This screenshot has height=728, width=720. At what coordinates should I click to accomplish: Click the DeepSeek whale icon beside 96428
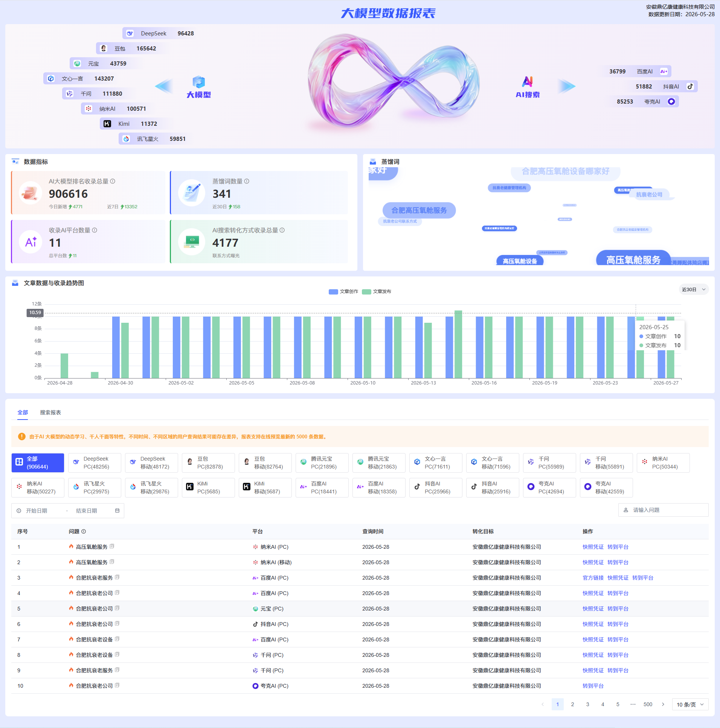pyautogui.click(x=130, y=34)
